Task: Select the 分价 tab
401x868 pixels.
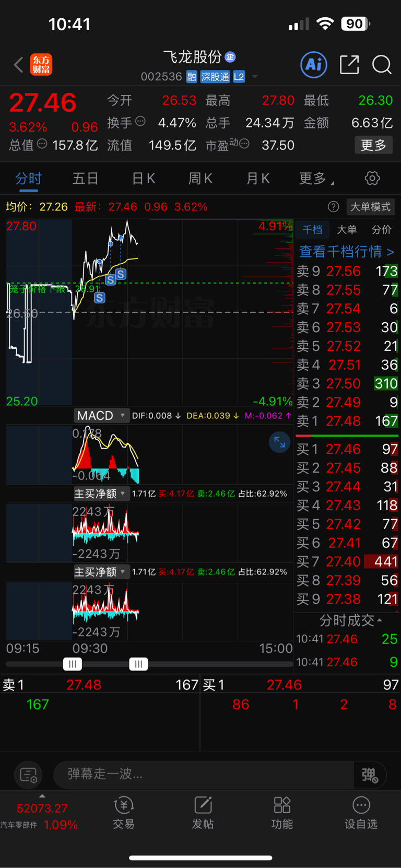Action: click(x=381, y=229)
